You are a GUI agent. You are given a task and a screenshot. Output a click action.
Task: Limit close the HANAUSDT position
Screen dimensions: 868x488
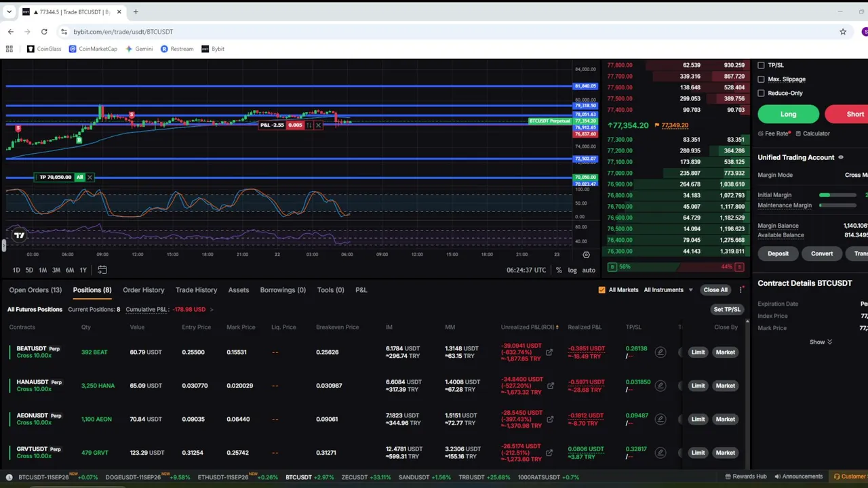(698, 386)
